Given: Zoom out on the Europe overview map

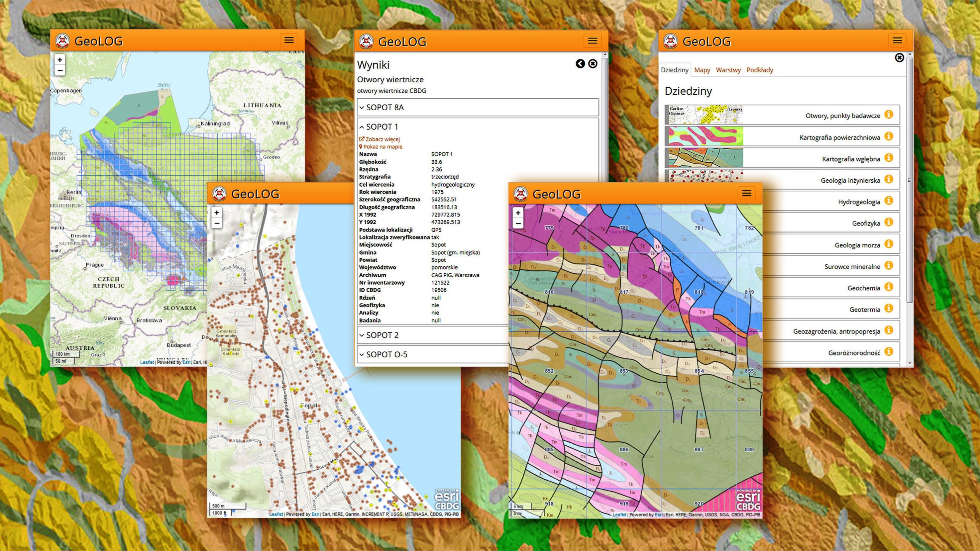Looking at the screenshot, I should [x=60, y=70].
